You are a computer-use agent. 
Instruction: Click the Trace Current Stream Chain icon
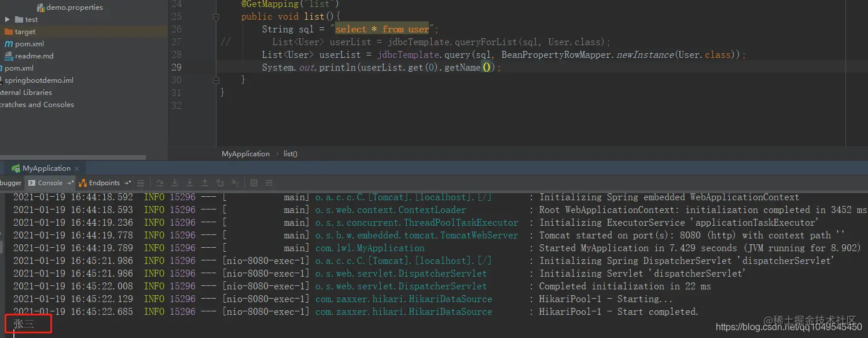269,183
